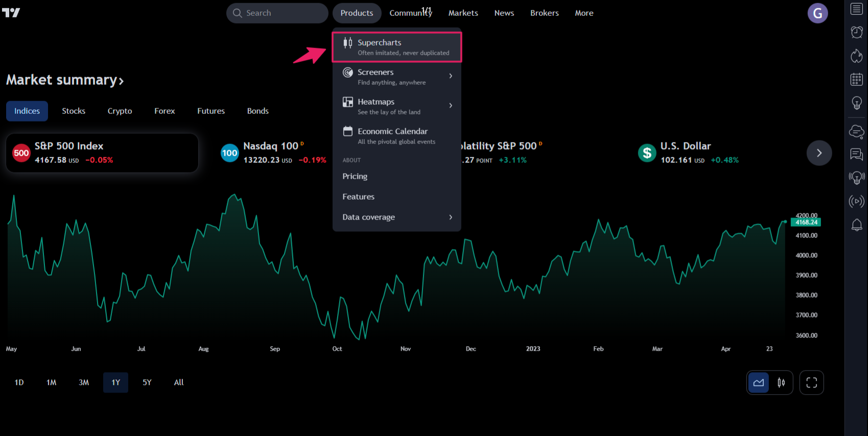Click the Screeners radar icon

[348, 72]
